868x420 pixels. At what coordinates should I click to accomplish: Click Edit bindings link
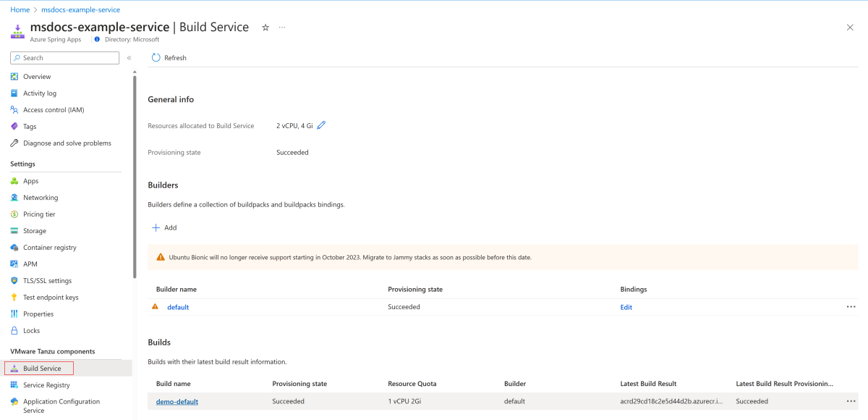tap(626, 307)
